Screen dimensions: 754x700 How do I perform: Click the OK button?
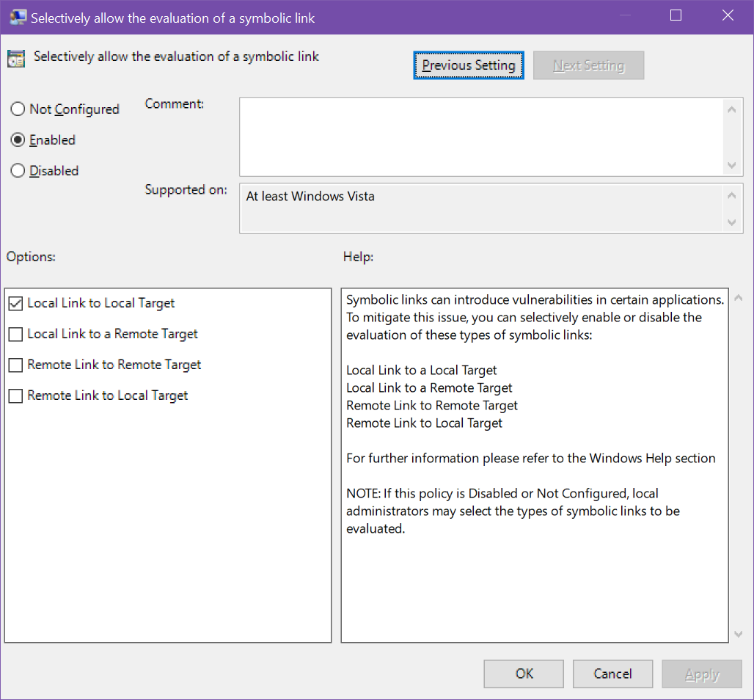pyautogui.click(x=523, y=674)
